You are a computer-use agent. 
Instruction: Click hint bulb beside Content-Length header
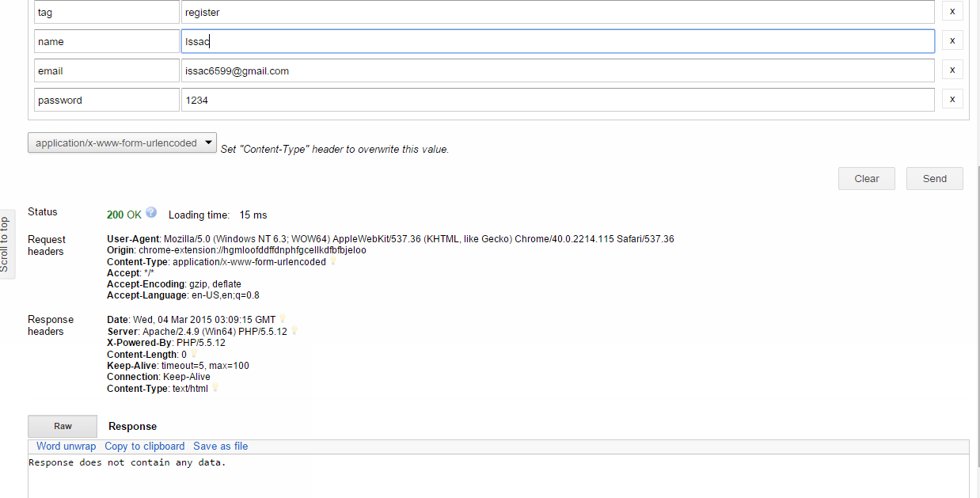click(193, 354)
